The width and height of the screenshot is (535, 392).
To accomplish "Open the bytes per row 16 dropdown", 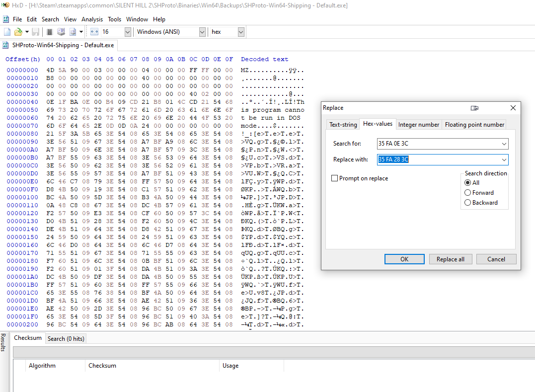I will pyautogui.click(x=128, y=32).
